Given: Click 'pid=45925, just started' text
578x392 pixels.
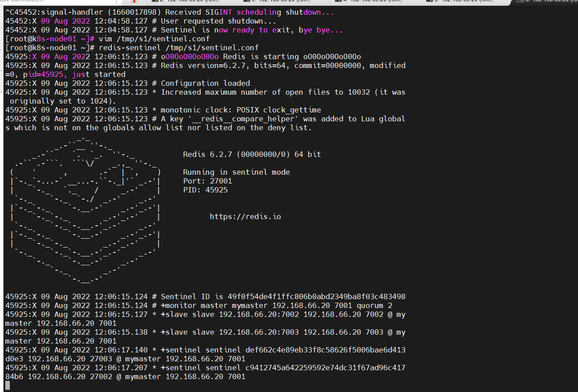Looking at the screenshot, I should tap(74, 74).
